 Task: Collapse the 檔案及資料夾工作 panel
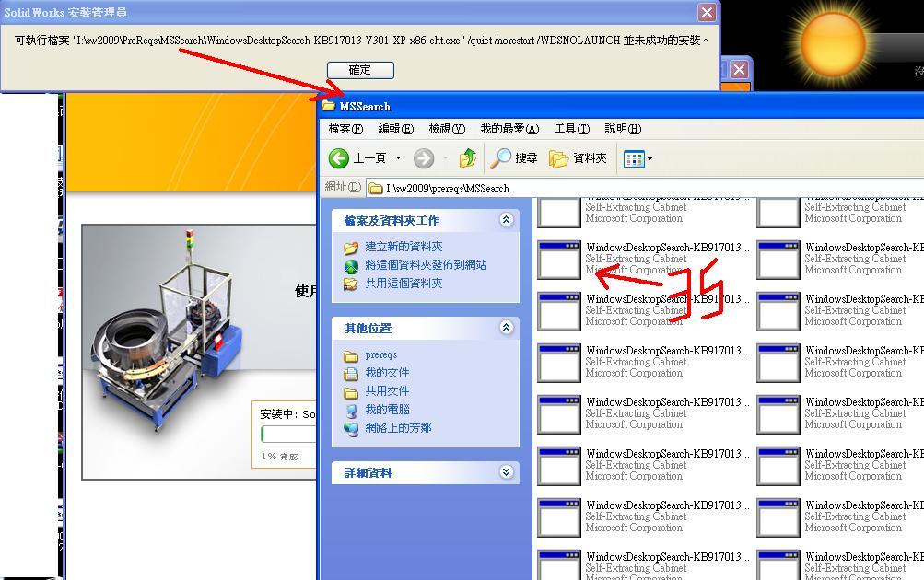(x=506, y=220)
